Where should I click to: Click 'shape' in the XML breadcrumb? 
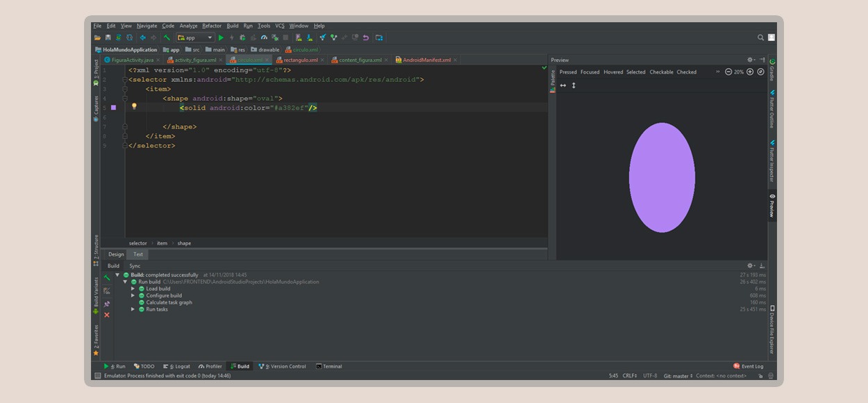pyautogui.click(x=184, y=243)
